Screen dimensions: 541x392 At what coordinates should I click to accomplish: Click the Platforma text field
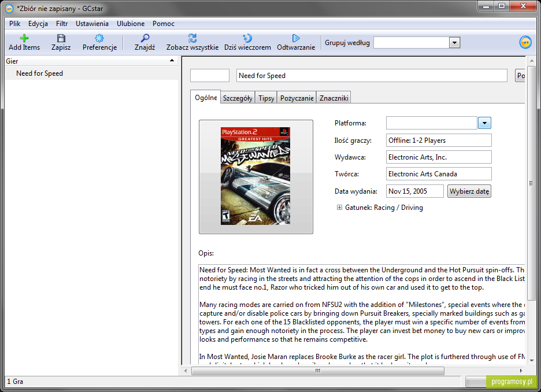point(432,123)
